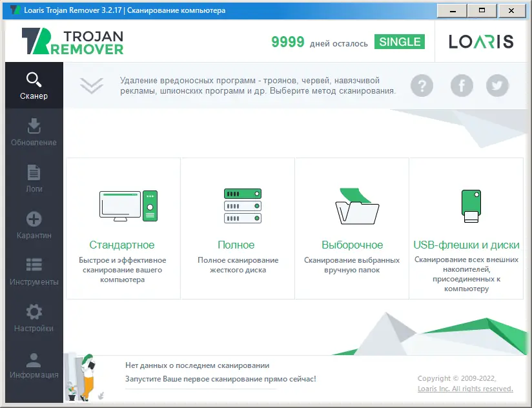
Task: Click the LOARIS brand logo
Action: pos(481,42)
